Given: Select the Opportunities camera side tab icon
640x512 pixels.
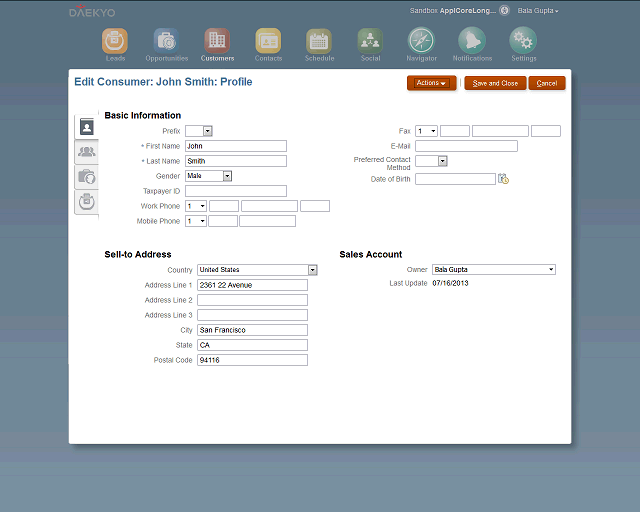Looking at the screenshot, I should (x=87, y=177).
